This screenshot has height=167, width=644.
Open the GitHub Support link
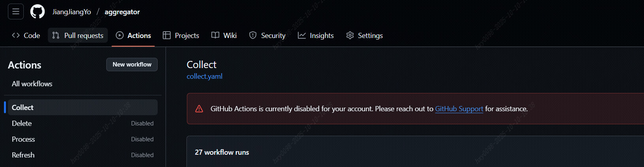459,109
